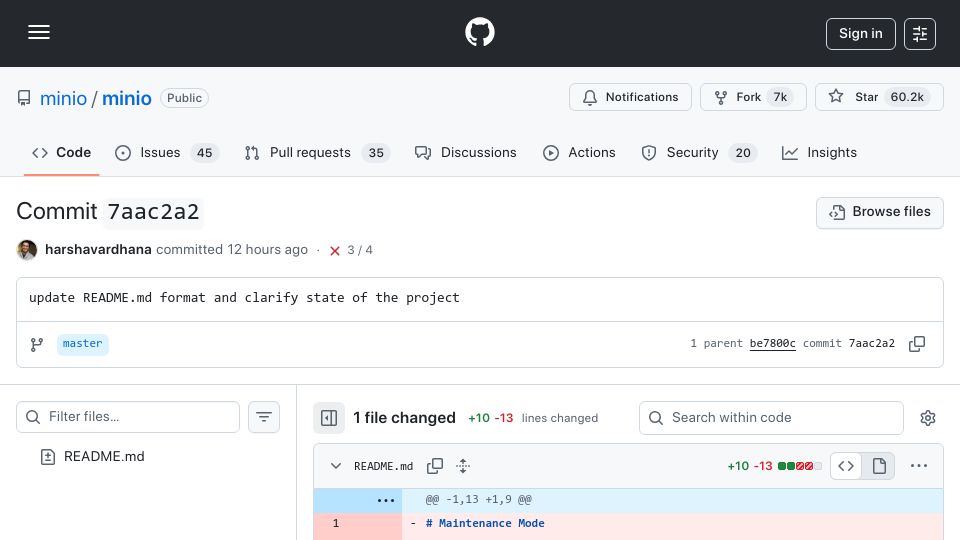The width and height of the screenshot is (960, 540).
Task: Click the Filter files input field
Action: [x=128, y=417]
